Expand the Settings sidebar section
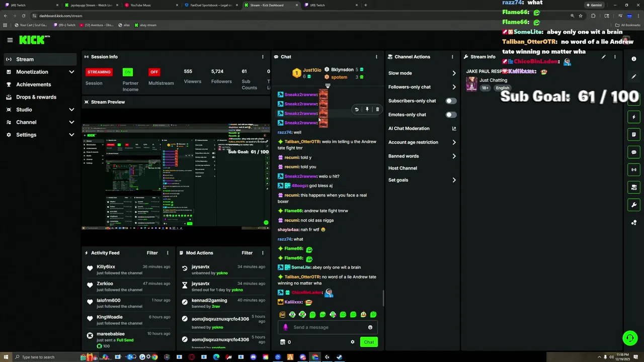This screenshot has width=644, height=362. click(71, 135)
